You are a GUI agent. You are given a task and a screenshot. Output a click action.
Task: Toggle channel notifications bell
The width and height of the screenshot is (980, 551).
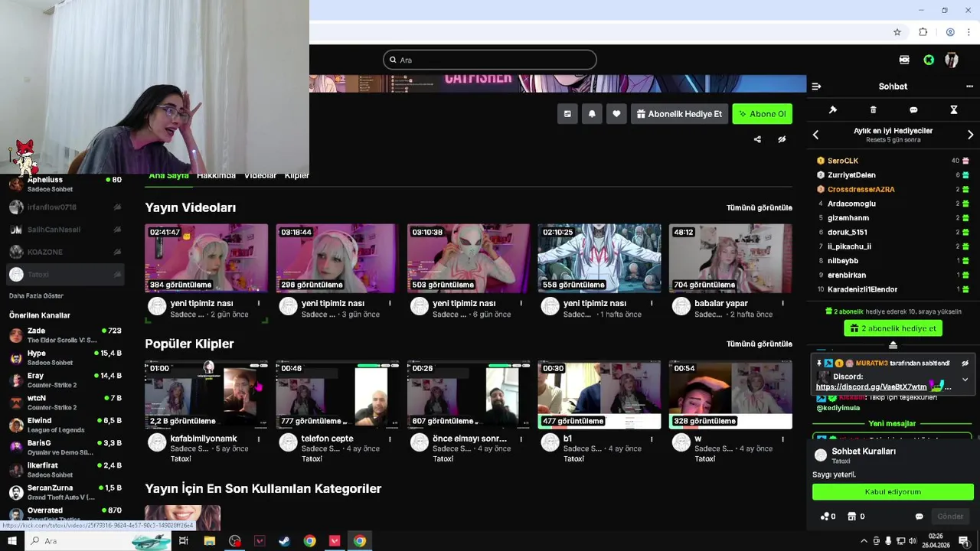point(592,114)
